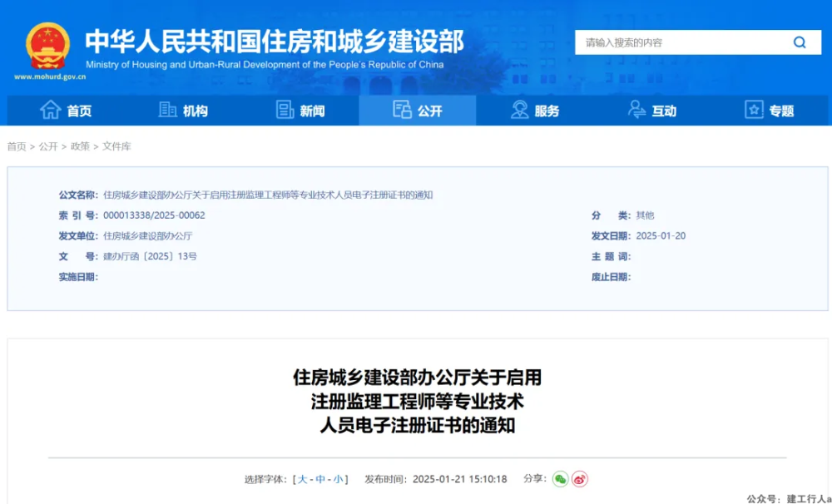Click the star document icon beside 专题
The width and height of the screenshot is (832, 504).
(754, 110)
